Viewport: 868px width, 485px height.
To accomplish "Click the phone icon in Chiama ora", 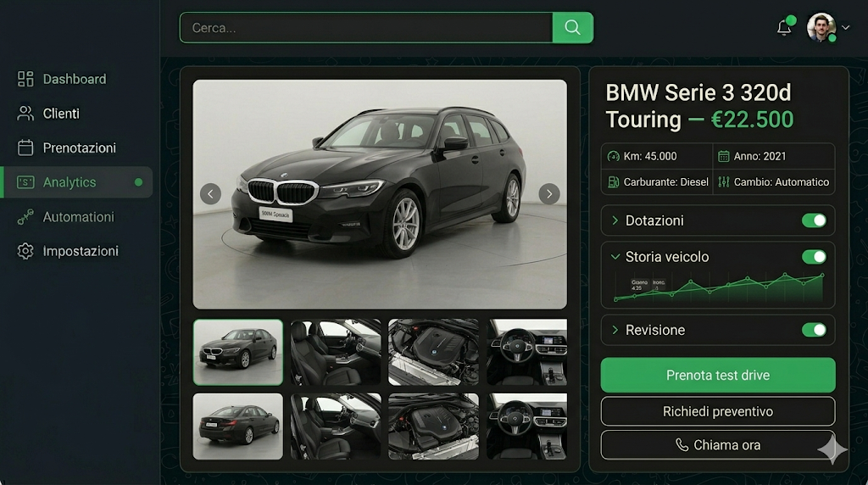I will (x=682, y=445).
